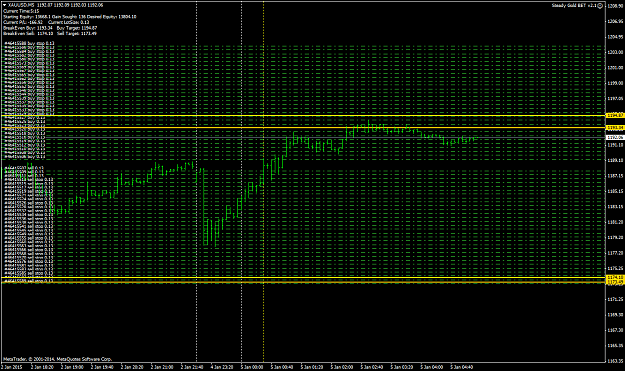Viewport: 625px width, 371px height.
Task: Click the 2 Jan 20:20 time axis label
Action: coord(132,367)
